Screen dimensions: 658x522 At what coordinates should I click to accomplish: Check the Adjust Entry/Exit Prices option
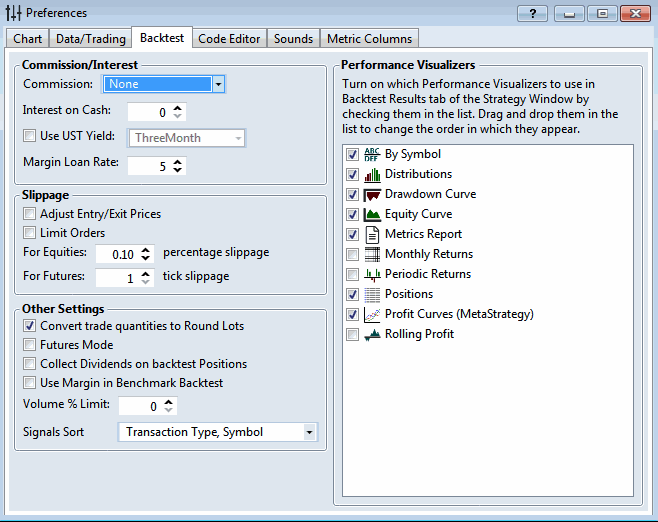[x=30, y=214]
